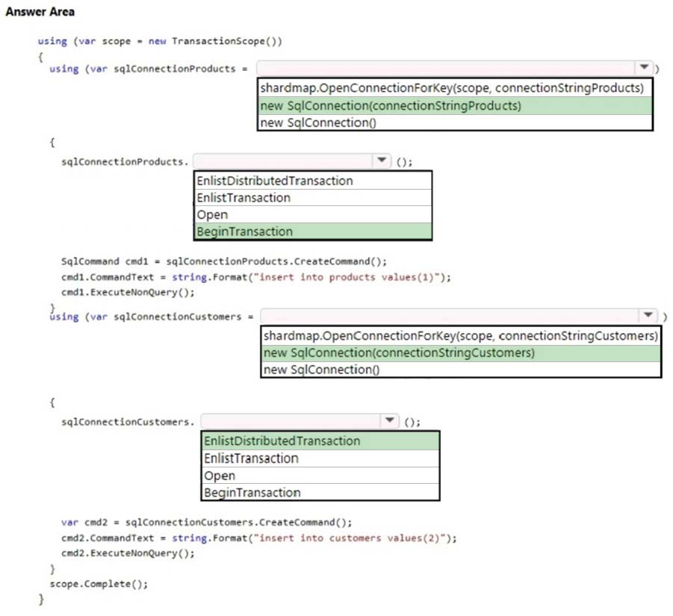Select EnlistTransaction for sqlConnectionProducts
This screenshot has width=673, height=616.
[312, 197]
